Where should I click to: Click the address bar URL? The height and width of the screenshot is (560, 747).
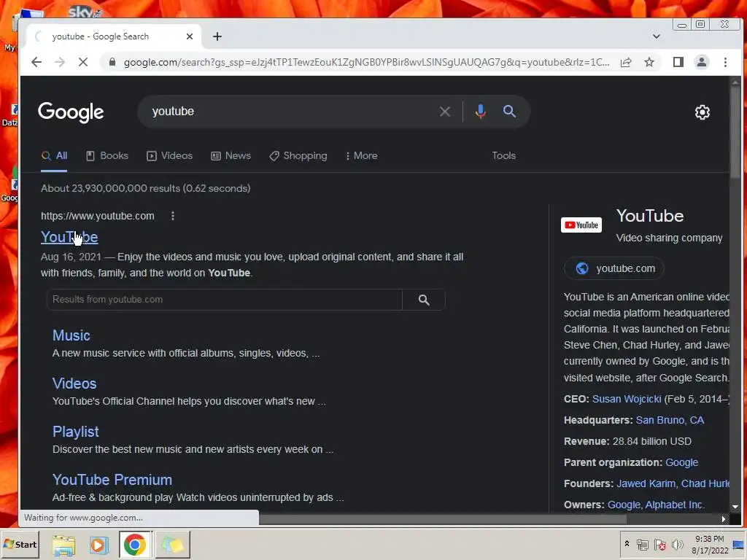(x=366, y=62)
